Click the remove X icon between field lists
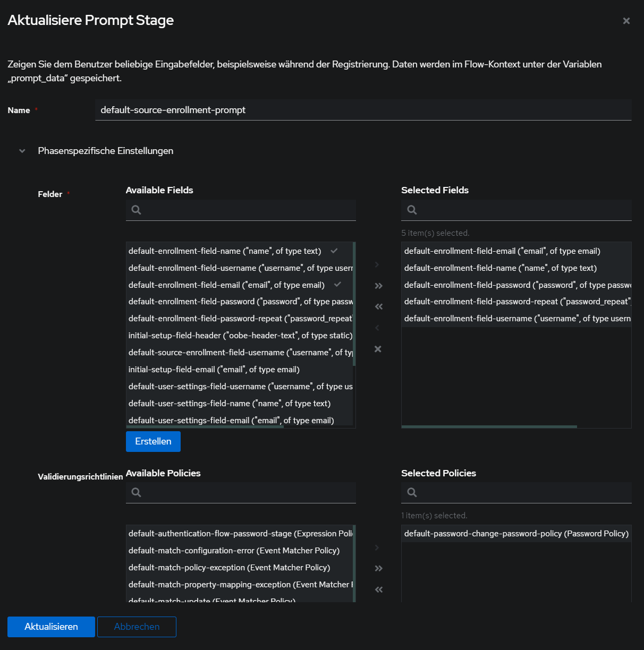This screenshot has width=644, height=650. (x=378, y=349)
